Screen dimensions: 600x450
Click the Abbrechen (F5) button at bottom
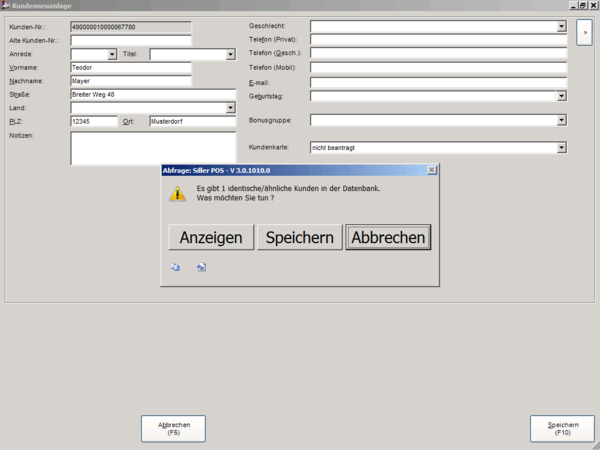pyautogui.click(x=173, y=428)
